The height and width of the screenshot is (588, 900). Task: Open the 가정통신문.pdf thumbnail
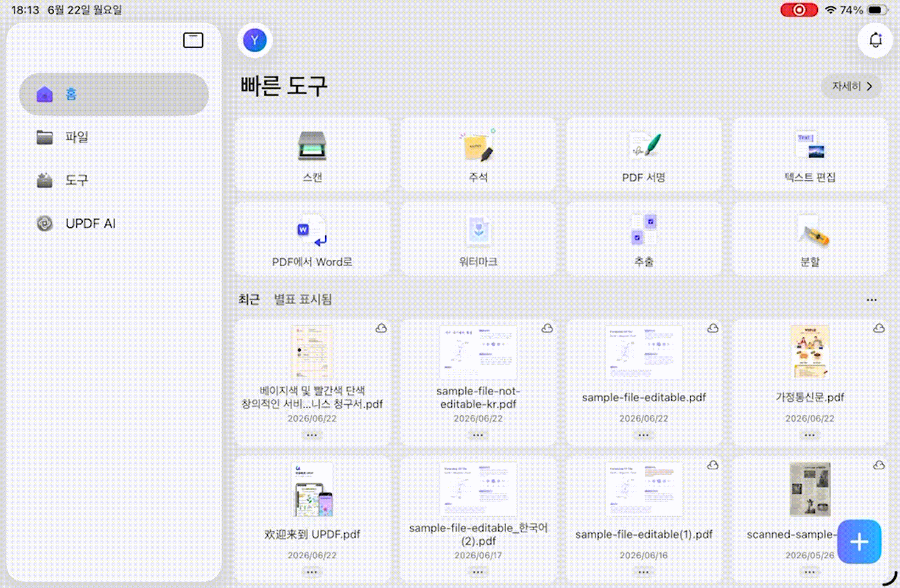pyautogui.click(x=810, y=352)
